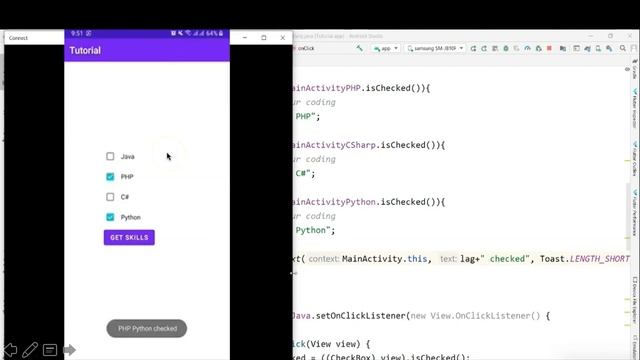The height and width of the screenshot is (360, 640).
Task: Uncheck the PHP checkbox
Action: [x=110, y=177]
